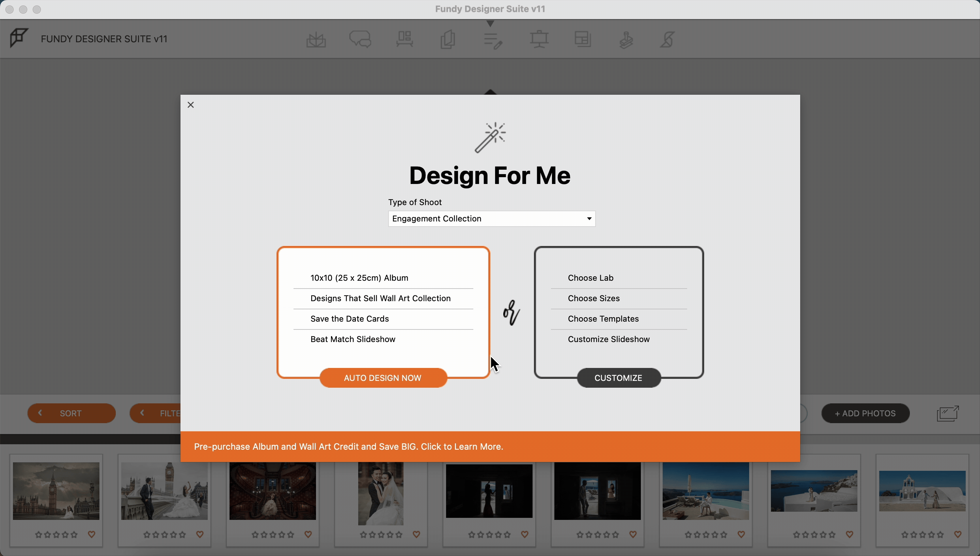Collapse the FILTER panel arrow
980x556 pixels.
coord(142,413)
